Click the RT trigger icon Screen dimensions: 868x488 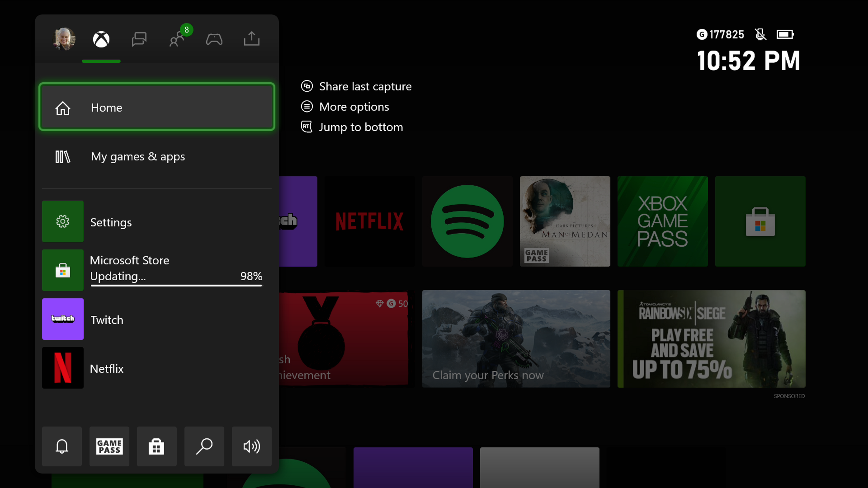click(307, 127)
